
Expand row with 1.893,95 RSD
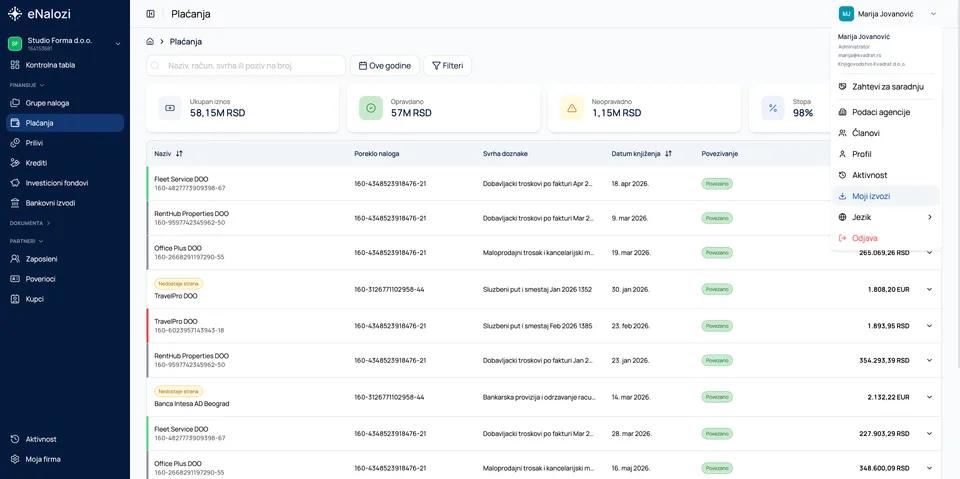[929, 326]
